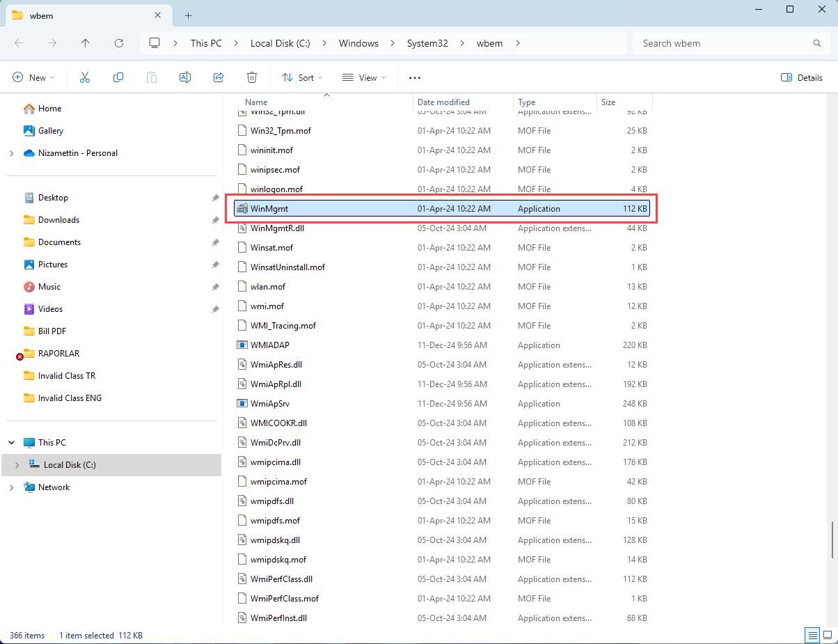Open the See more ellipsis menu
The width and height of the screenshot is (838, 644).
[415, 77]
